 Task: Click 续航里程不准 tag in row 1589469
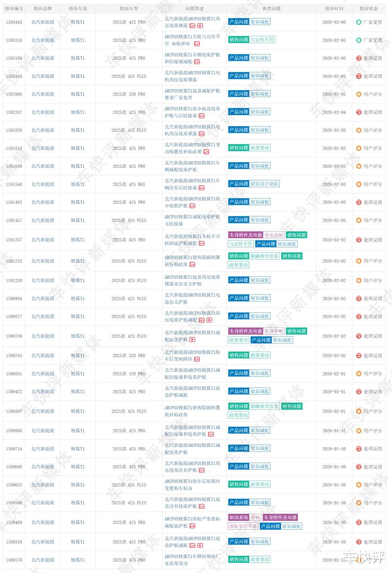(244, 526)
